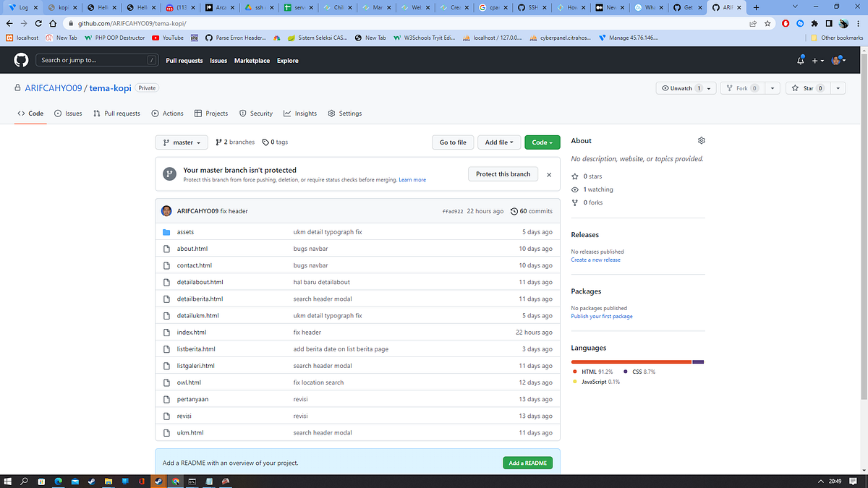Open repository settings gear on About section
Screen dimensions: 868x488
click(x=700, y=140)
